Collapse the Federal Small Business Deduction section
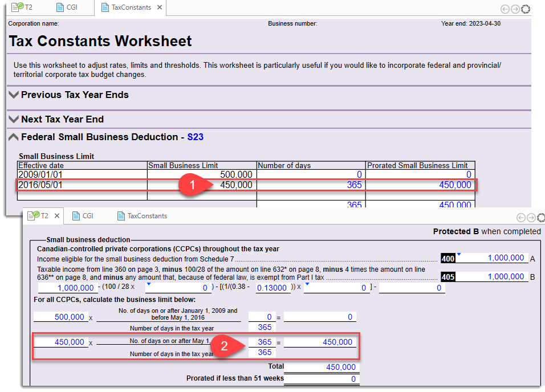545x392 pixels. [14, 137]
